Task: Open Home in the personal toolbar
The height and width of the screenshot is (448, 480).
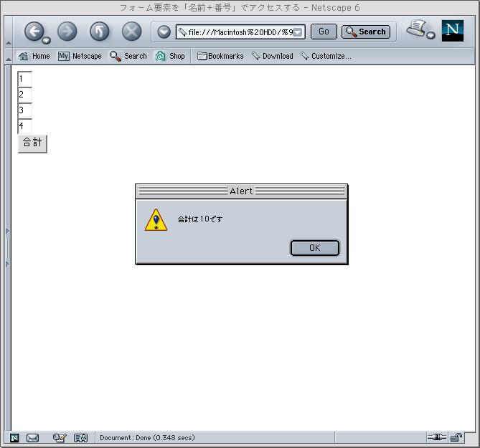Action: (34, 56)
